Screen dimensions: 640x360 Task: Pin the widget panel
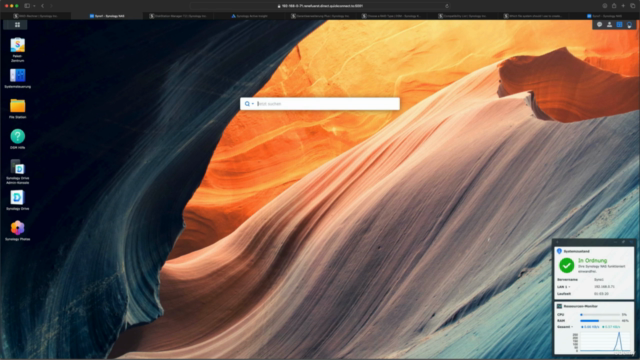click(623, 242)
